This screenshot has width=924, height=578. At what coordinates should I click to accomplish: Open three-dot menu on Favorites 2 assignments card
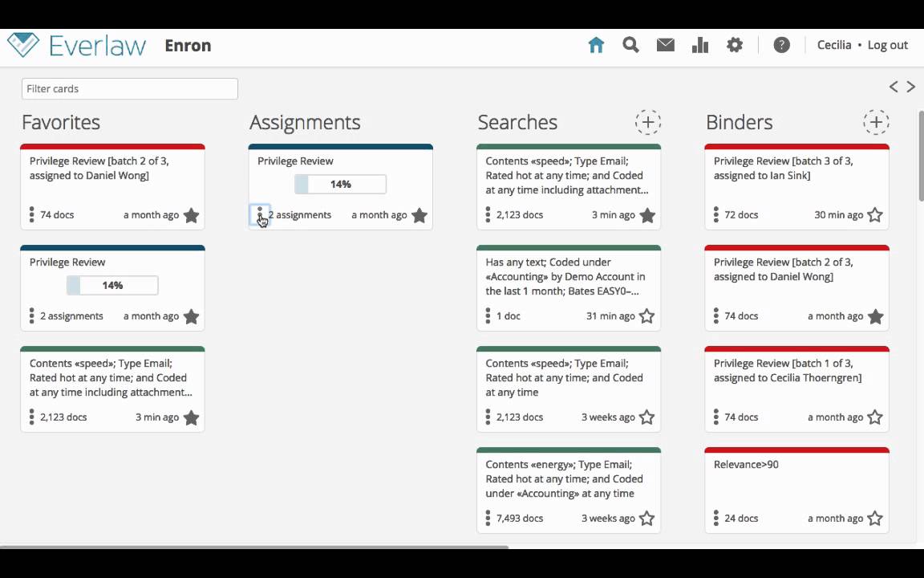pyautogui.click(x=32, y=316)
